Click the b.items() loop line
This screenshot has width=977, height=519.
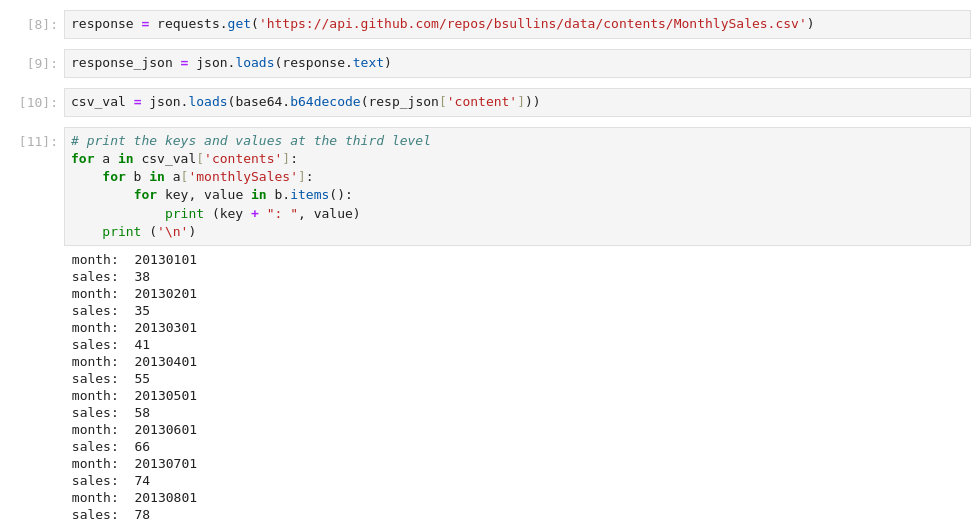pyautogui.click(x=243, y=195)
